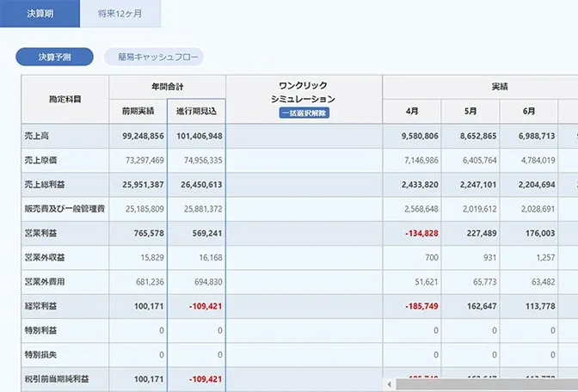Click the 一括選択解除 button
The height and width of the screenshot is (392, 578).
(x=304, y=113)
